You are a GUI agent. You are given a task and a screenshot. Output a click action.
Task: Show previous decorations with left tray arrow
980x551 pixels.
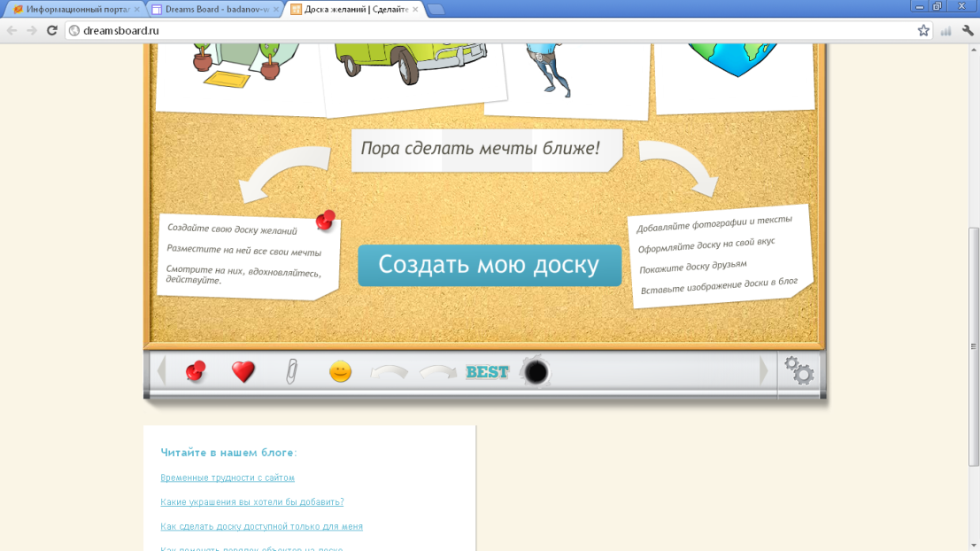coord(161,371)
